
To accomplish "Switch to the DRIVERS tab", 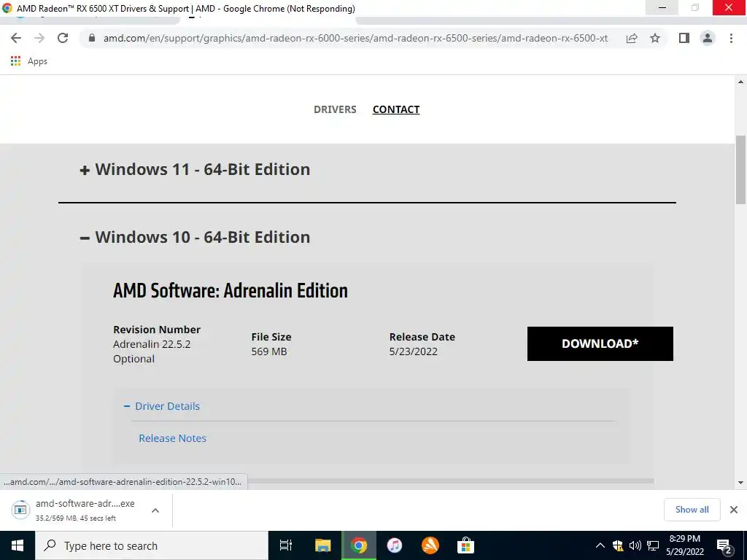I will (x=335, y=109).
